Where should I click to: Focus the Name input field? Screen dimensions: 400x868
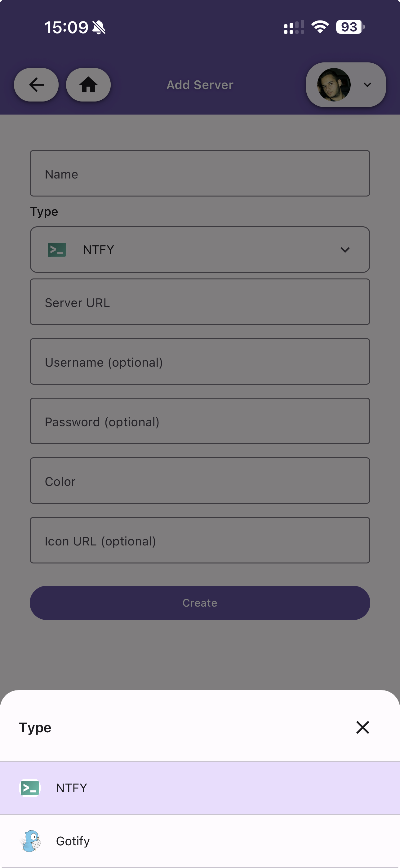200,174
